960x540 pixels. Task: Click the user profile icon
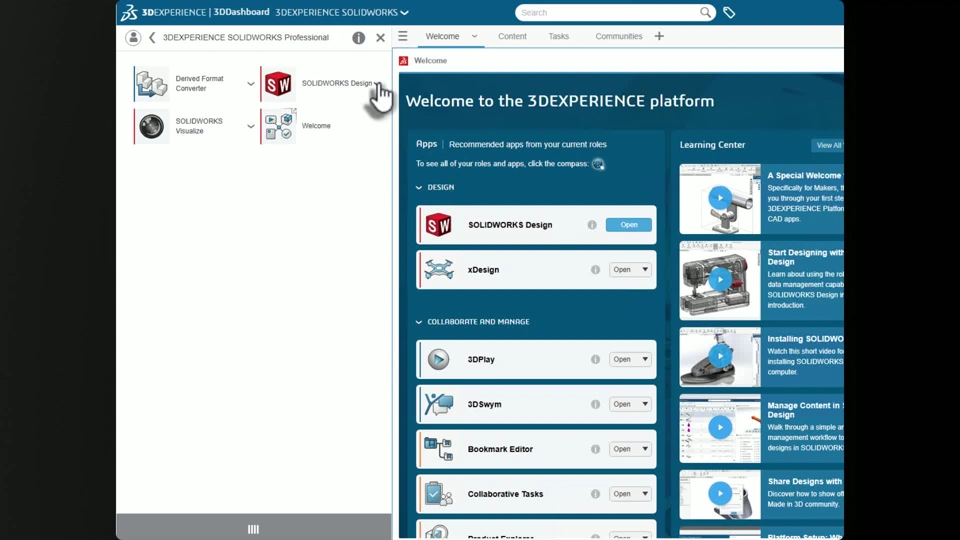point(133,37)
